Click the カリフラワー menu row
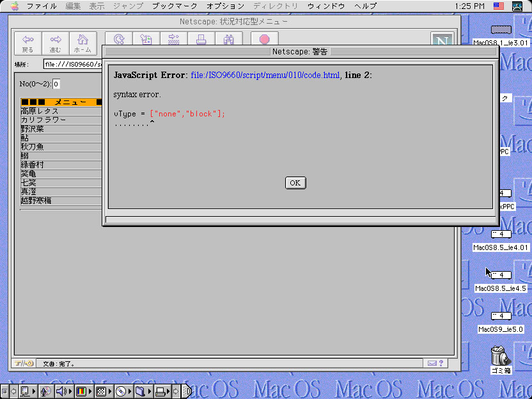This screenshot has height=399, width=532. tap(61, 120)
